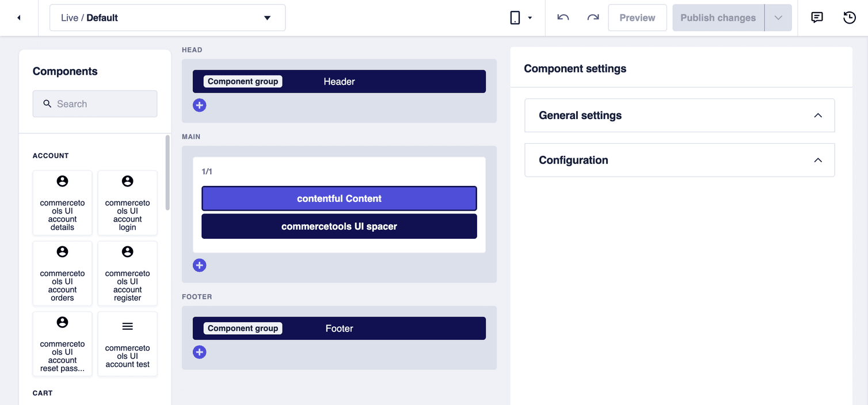Click the undo arrow icon
This screenshot has width=868, height=405.
(562, 18)
